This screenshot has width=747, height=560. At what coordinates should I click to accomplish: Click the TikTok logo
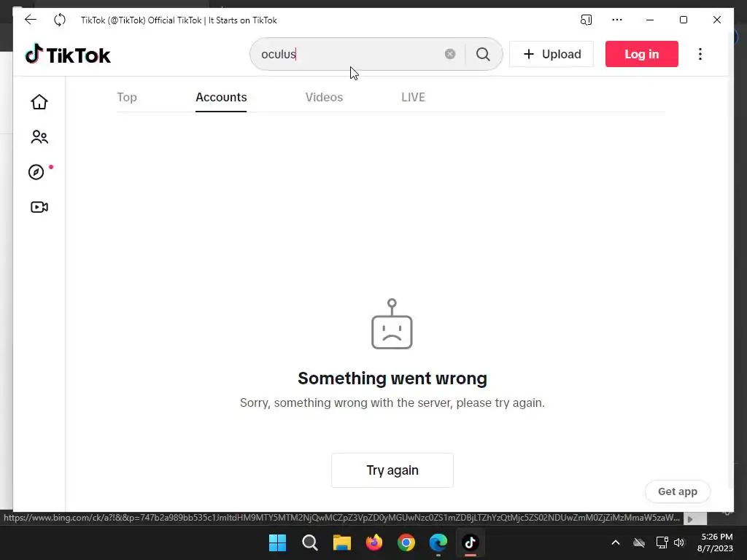pos(68,54)
